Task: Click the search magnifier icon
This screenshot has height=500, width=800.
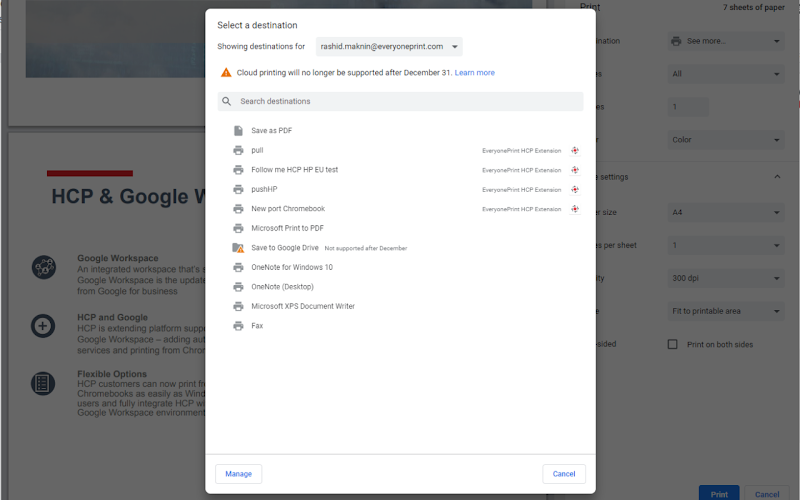Action: [x=227, y=102]
